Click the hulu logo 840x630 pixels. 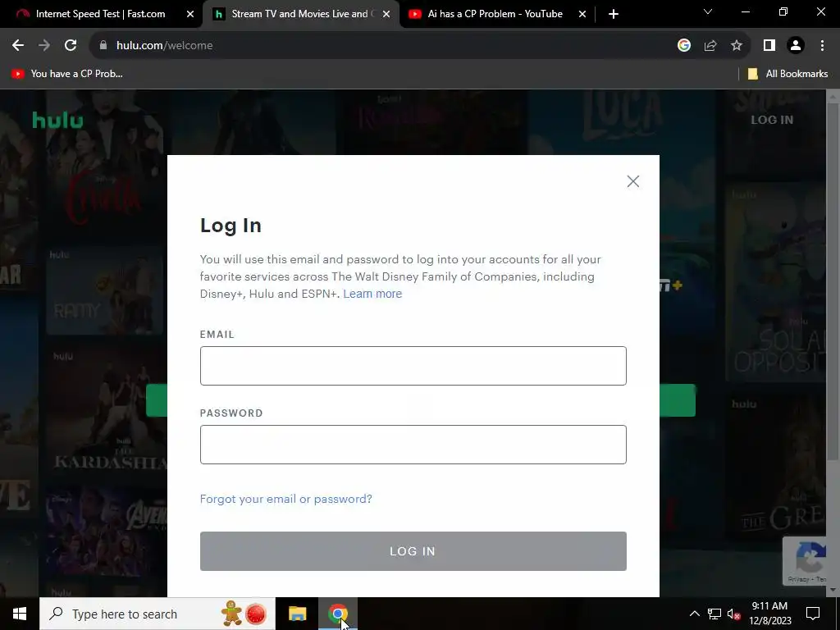[58, 120]
